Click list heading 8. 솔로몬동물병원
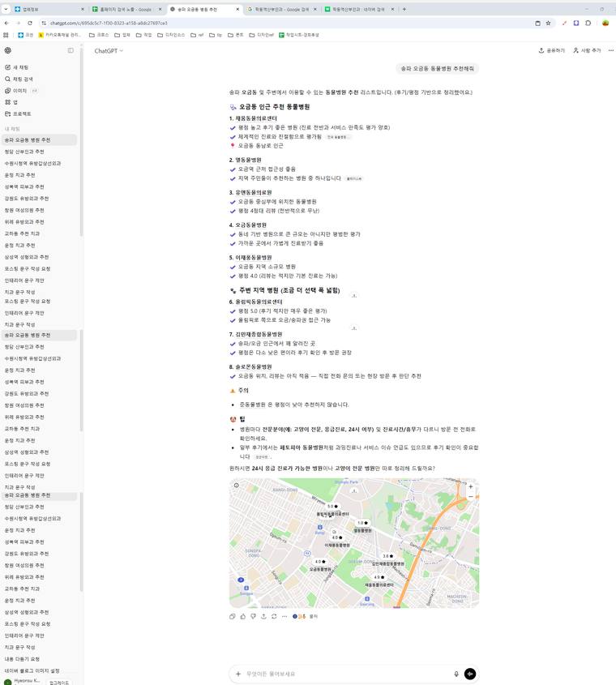The width and height of the screenshot is (616, 685). [250, 366]
